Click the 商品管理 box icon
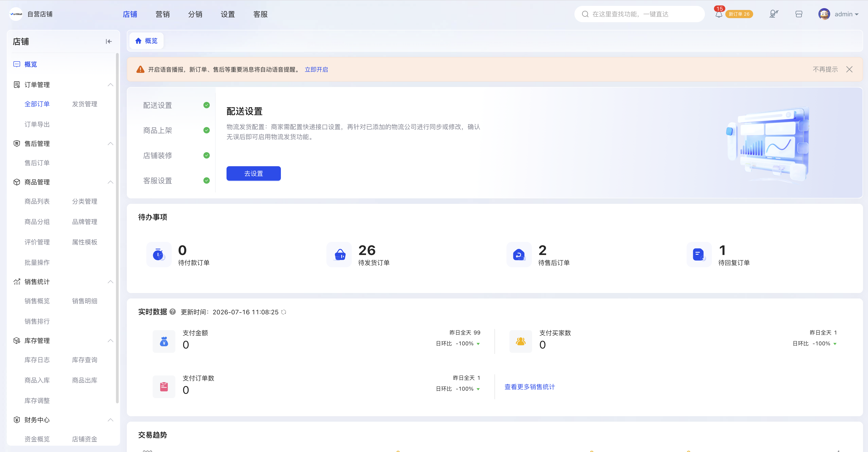This screenshot has width=868, height=452. tap(17, 182)
